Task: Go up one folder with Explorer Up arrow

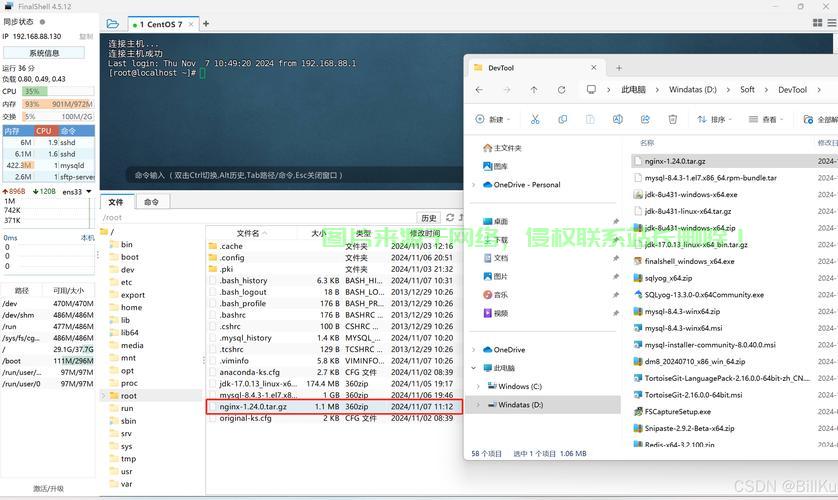Action: tap(534, 90)
